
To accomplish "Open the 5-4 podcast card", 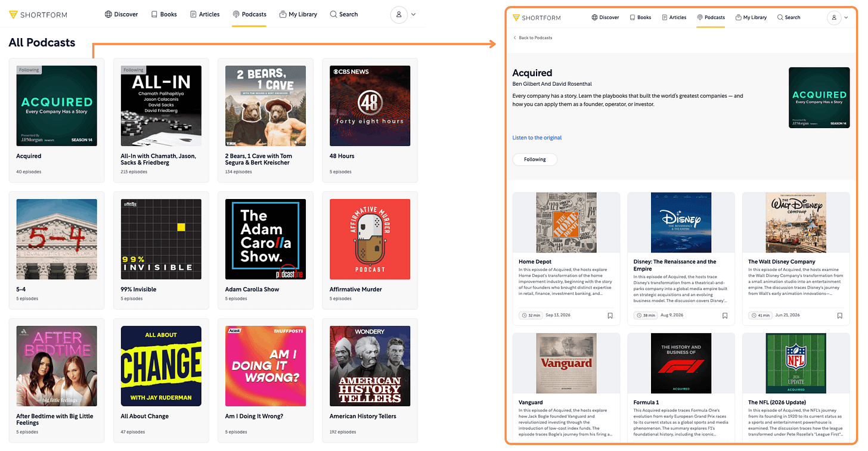I will tap(57, 250).
